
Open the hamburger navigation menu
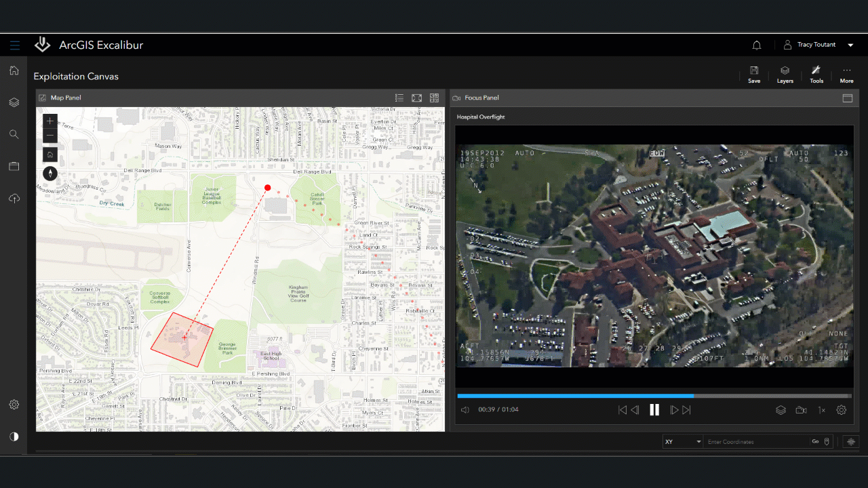pos(15,45)
